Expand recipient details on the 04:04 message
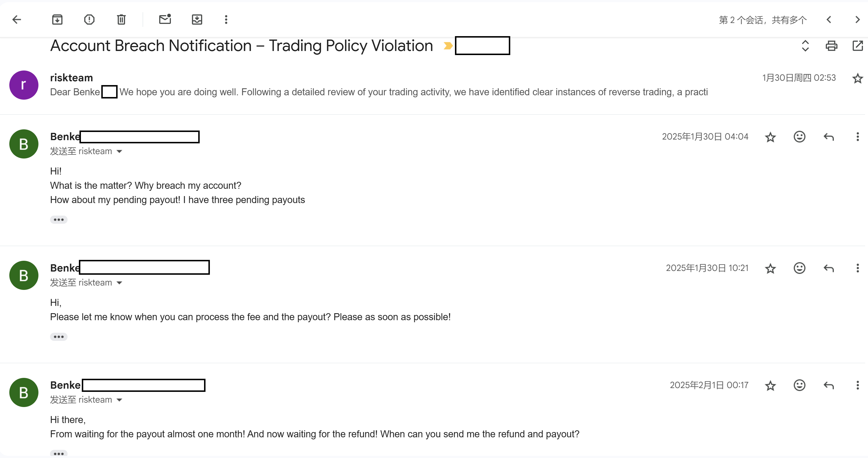The height and width of the screenshot is (458, 868). [x=119, y=152]
